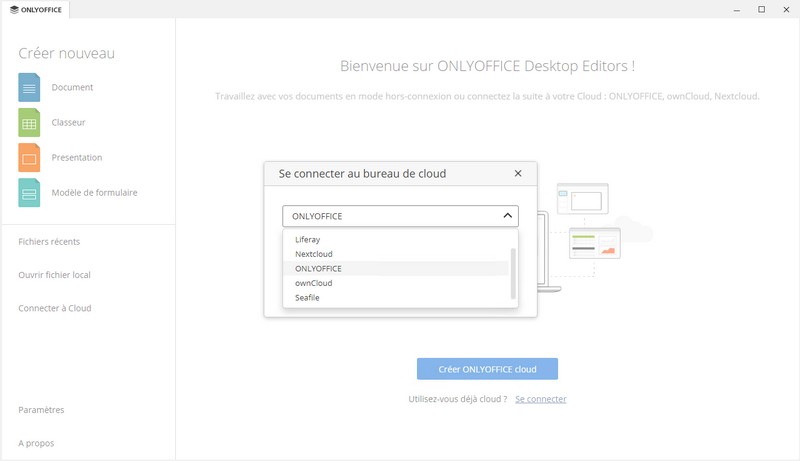Close the cloud connection dialog

pyautogui.click(x=518, y=173)
